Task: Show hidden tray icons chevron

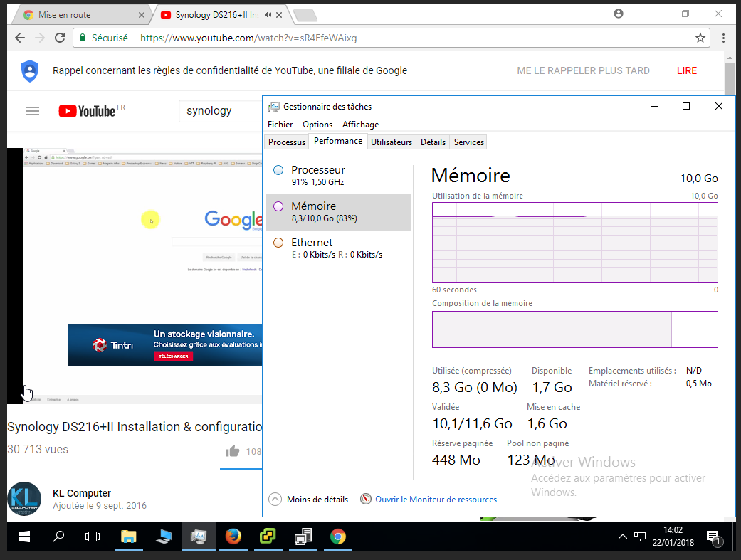Action: click(x=623, y=537)
